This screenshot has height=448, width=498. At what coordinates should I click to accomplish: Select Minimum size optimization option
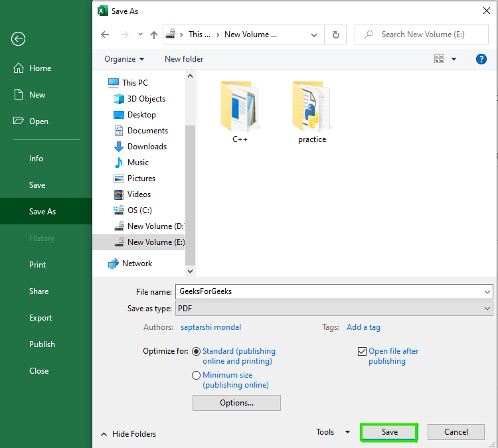(x=196, y=375)
